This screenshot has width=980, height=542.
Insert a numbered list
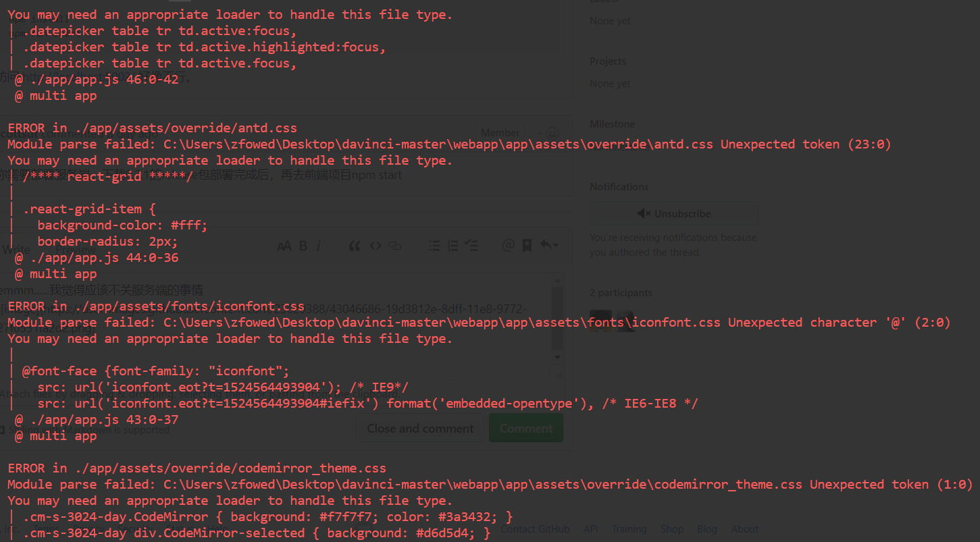453,245
